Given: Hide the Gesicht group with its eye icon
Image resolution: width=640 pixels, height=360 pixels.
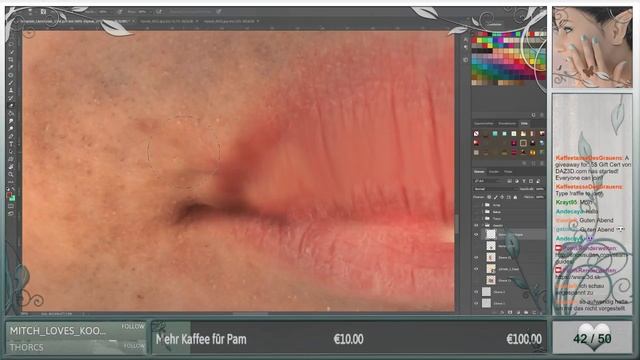Looking at the screenshot, I should [476, 225].
